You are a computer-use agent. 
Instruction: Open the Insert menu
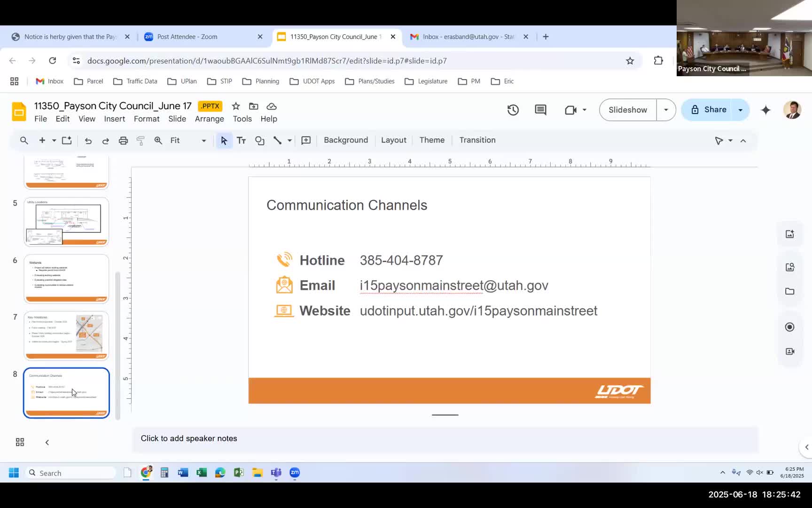pos(115,119)
